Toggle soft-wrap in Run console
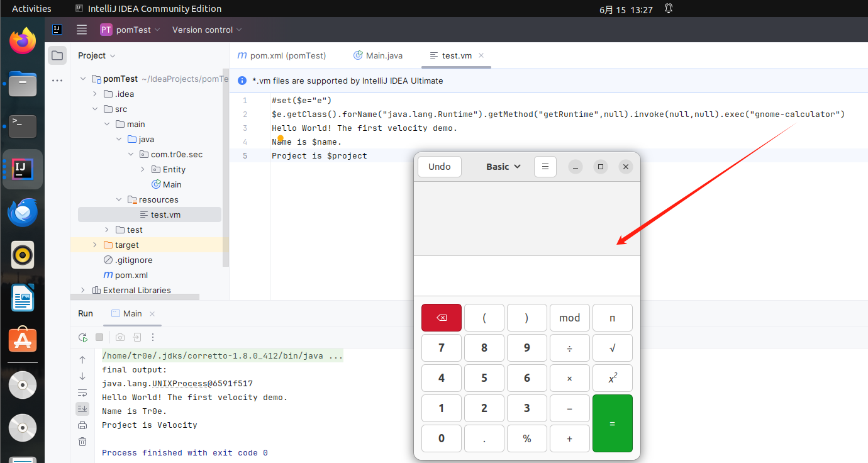The width and height of the screenshot is (868, 463). (82, 393)
